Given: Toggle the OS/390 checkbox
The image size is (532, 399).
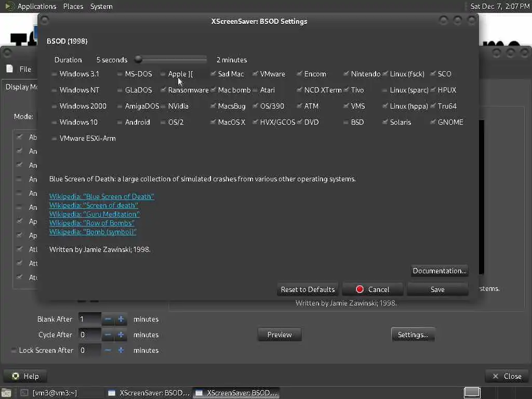Looking at the screenshot, I should (255, 106).
